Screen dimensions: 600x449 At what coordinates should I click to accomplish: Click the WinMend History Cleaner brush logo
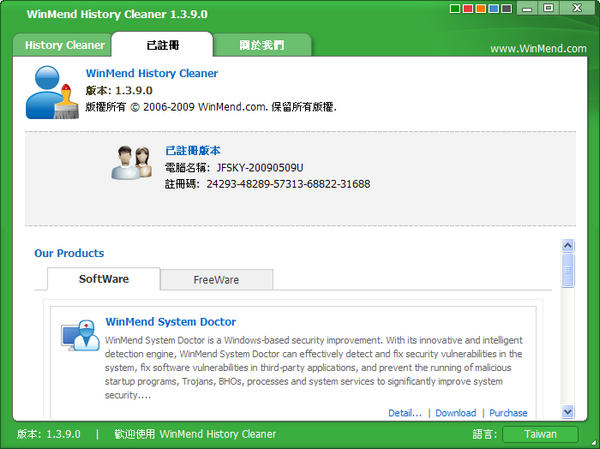(x=52, y=91)
